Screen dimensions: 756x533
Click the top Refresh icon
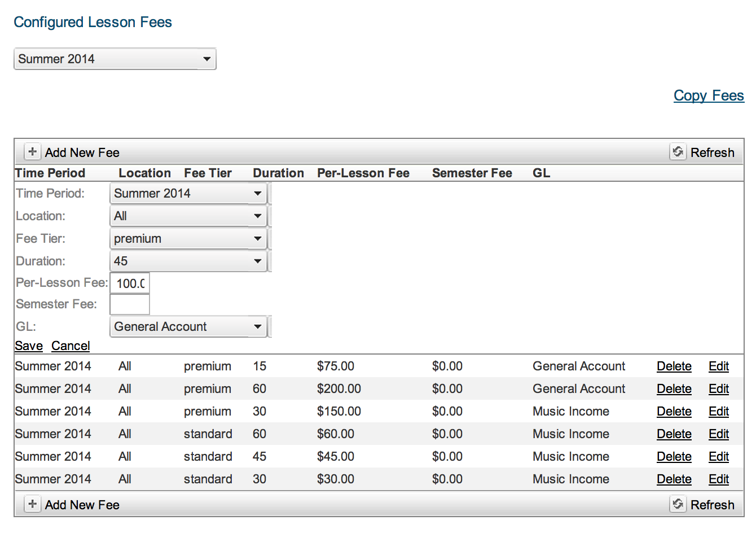point(678,152)
